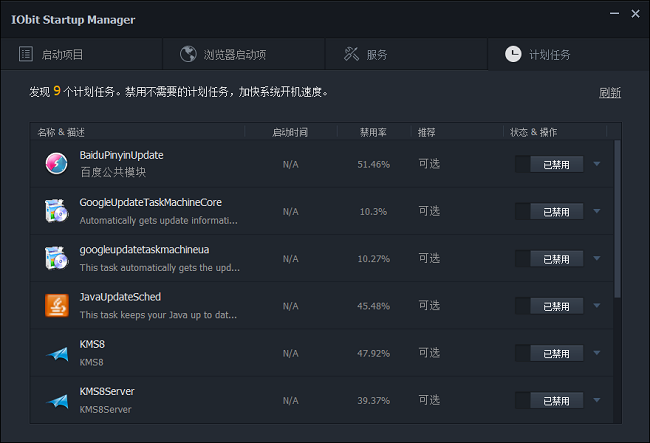
Task: Toggle GoogleUpdateTaskMachineCore disabled switch
Action: [549, 211]
